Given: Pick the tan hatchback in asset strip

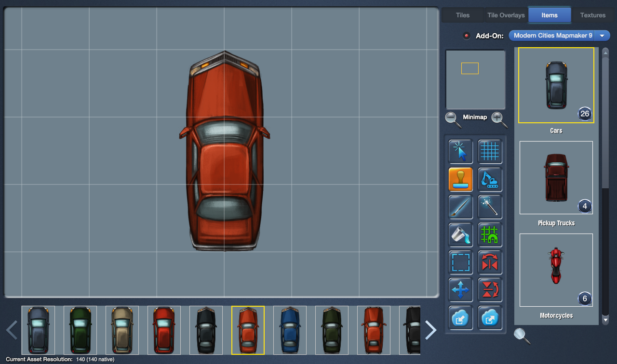Looking at the screenshot, I should (x=122, y=330).
